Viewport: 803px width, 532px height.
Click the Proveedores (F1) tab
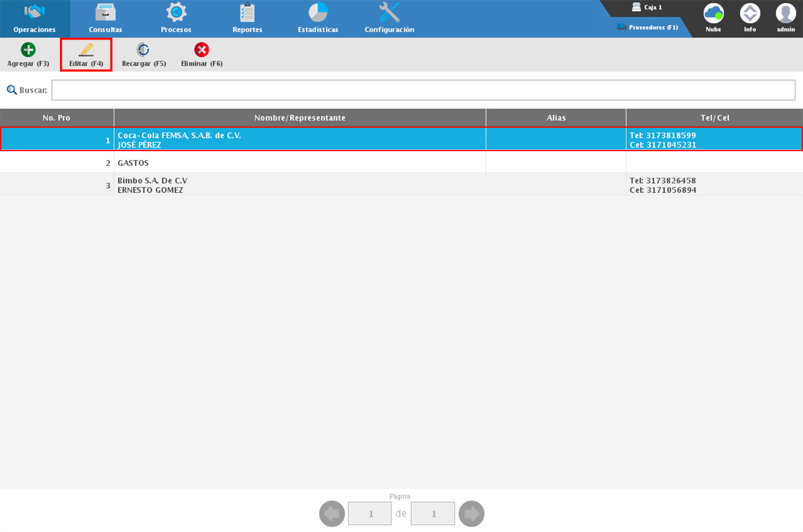click(647, 27)
